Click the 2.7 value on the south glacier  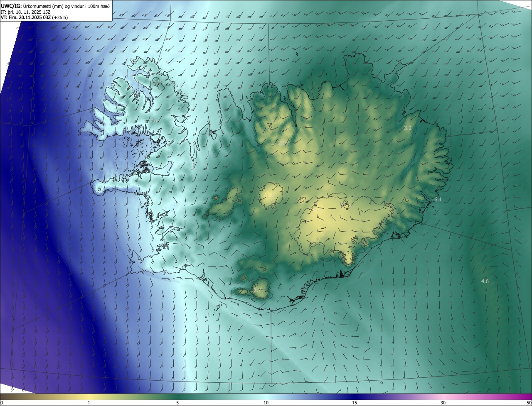click(x=256, y=291)
